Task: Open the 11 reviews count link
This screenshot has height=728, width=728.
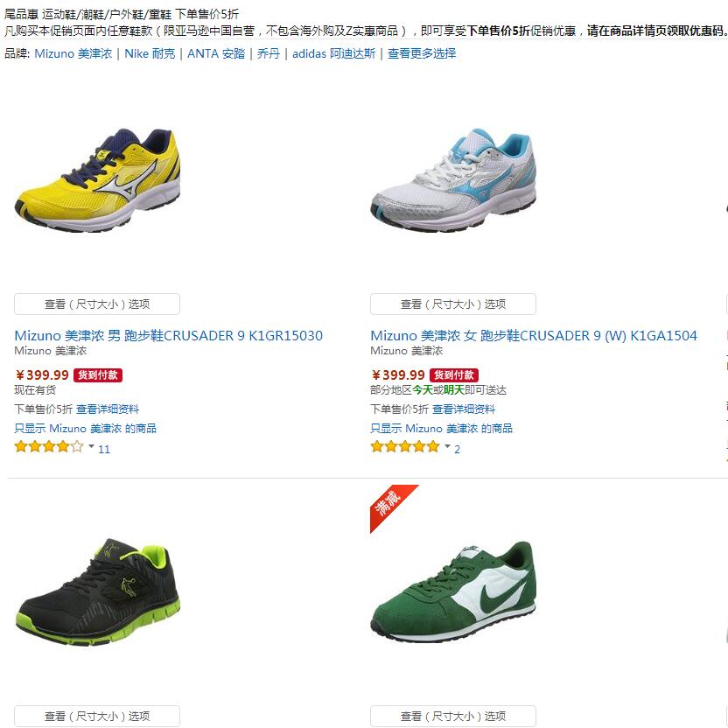Action: tap(104, 449)
